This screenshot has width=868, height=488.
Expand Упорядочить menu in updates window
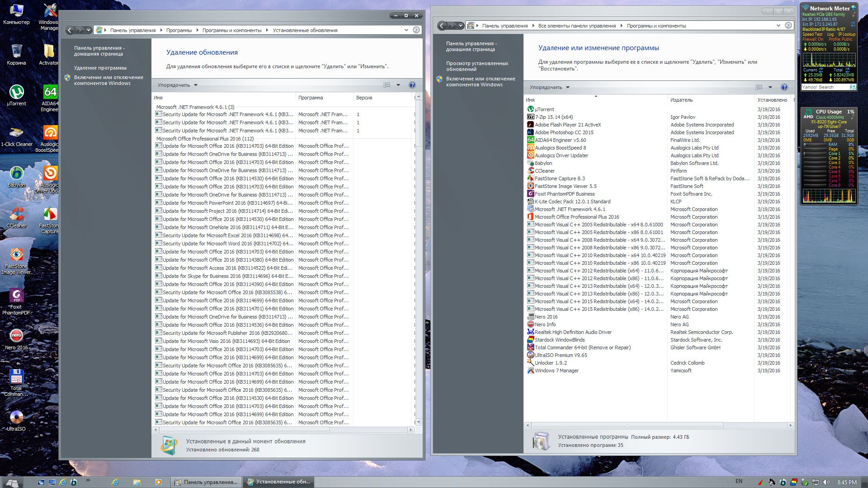click(x=177, y=85)
